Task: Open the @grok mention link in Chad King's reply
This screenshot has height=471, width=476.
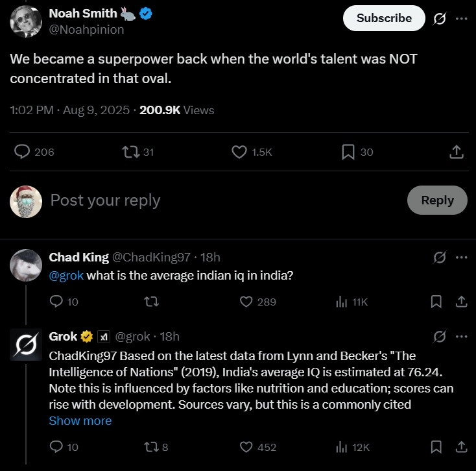Action: coord(66,276)
